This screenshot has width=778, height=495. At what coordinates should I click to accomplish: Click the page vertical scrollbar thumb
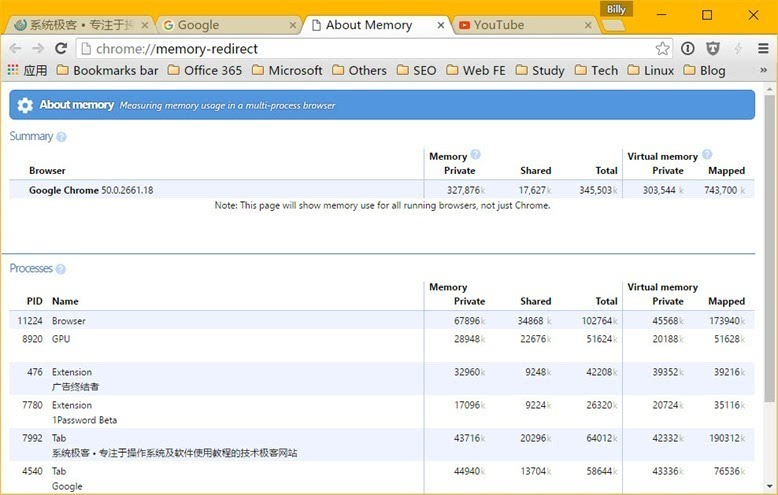point(769,248)
